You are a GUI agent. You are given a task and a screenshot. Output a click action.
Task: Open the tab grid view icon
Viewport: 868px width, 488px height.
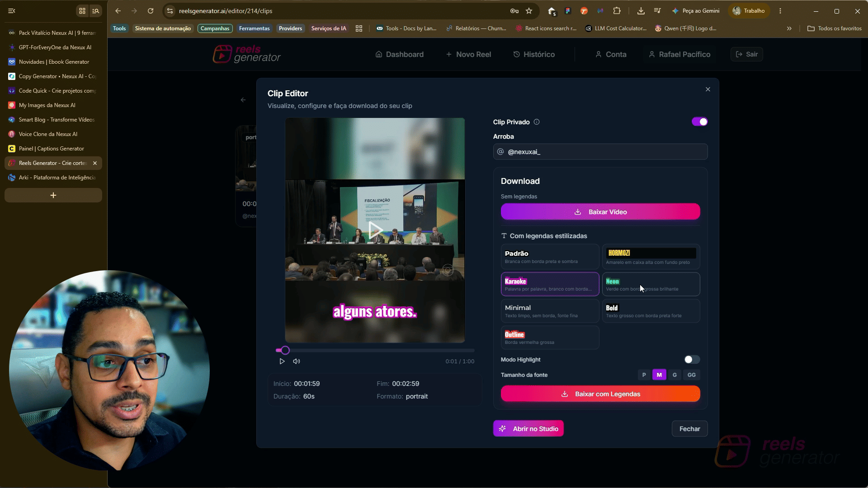82,11
